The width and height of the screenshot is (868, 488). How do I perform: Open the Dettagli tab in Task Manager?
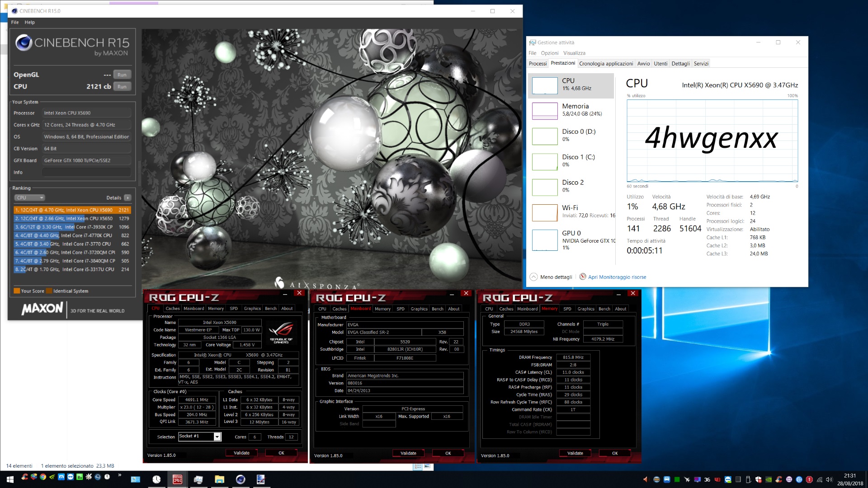click(x=680, y=64)
